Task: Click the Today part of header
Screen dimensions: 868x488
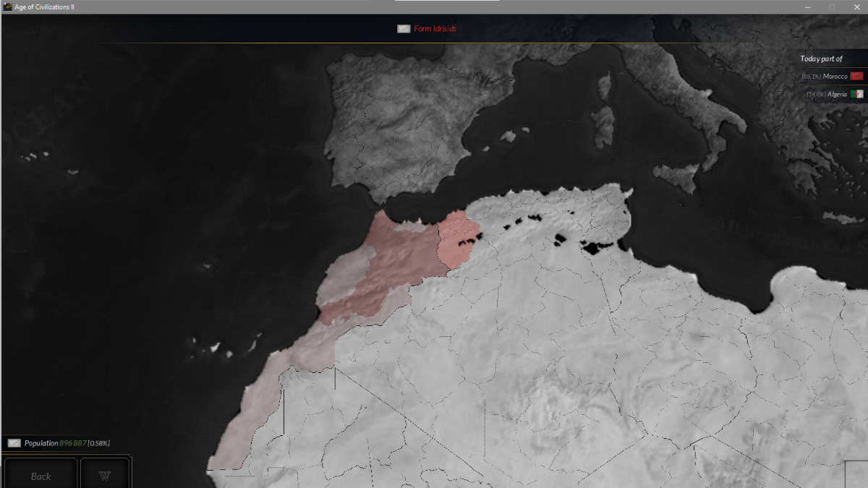Action: pyautogui.click(x=821, y=59)
